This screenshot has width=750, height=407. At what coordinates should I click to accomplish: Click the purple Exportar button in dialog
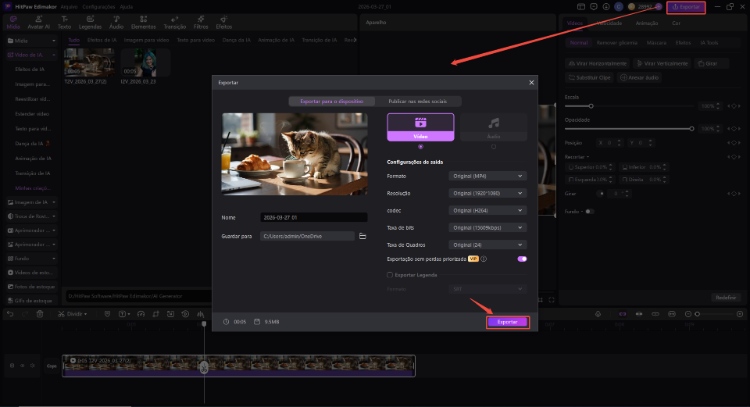(x=507, y=322)
